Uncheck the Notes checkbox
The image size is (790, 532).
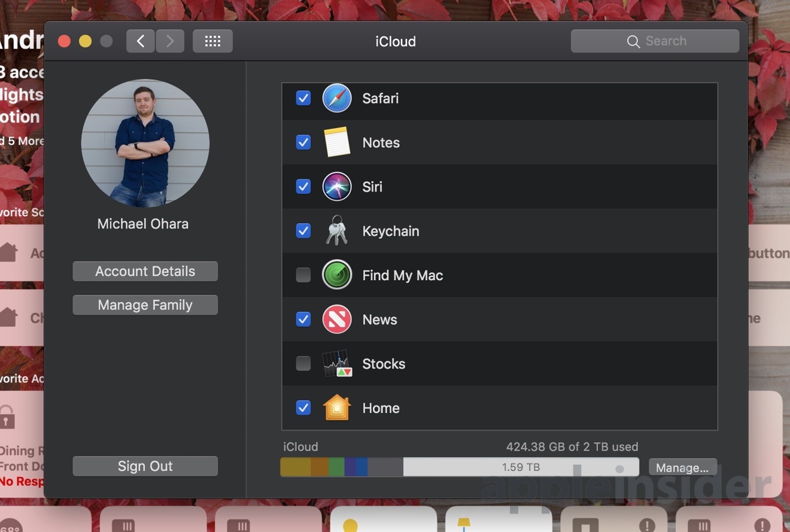[x=303, y=142]
